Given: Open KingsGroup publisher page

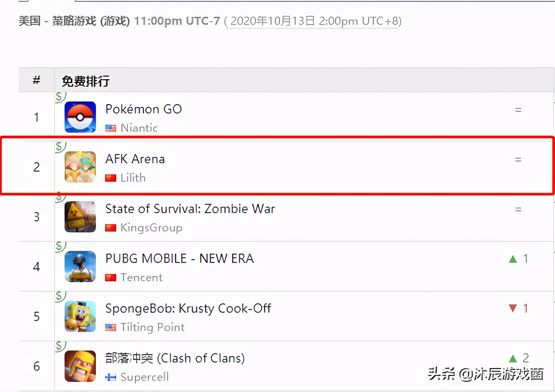Looking at the screenshot, I should [x=151, y=227].
